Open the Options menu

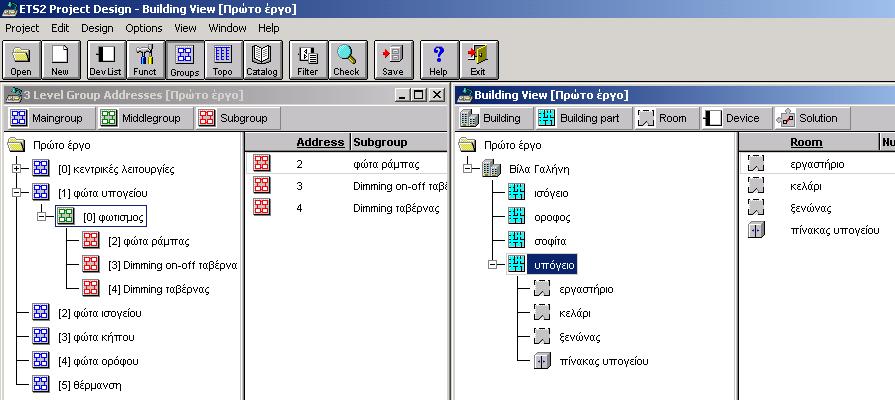point(144,28)
